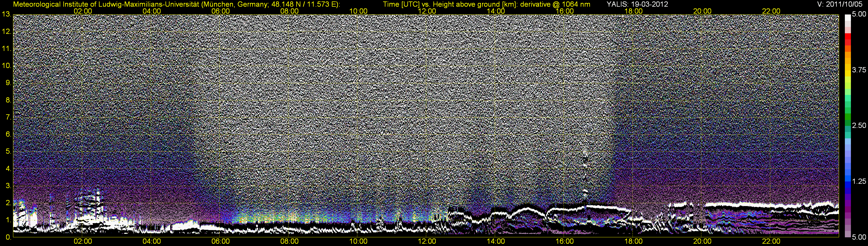The height and width of the screenshot is (246, 868).
Task: Click the 9 km height axis label
Action: pos(8,83)
